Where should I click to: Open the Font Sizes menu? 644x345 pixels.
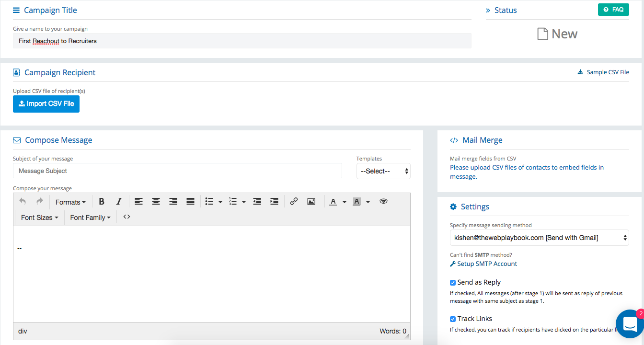pyautogui.click(x=38, y=217)
